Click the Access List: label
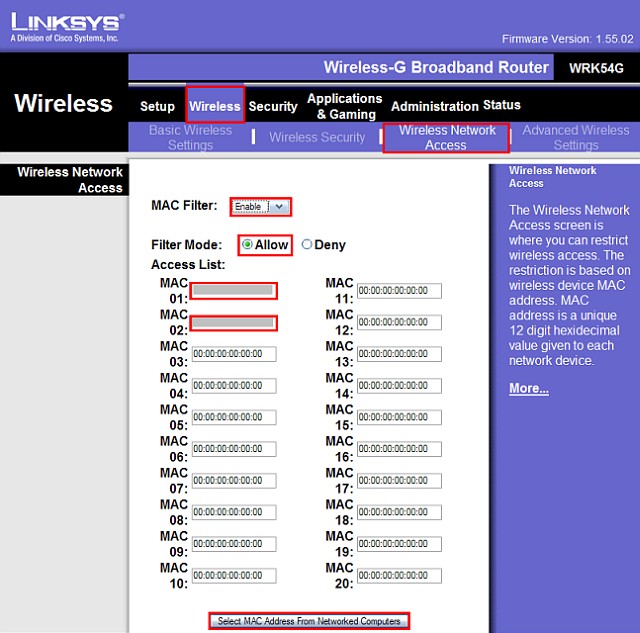The image size is (640, 633). coord(188,264)
